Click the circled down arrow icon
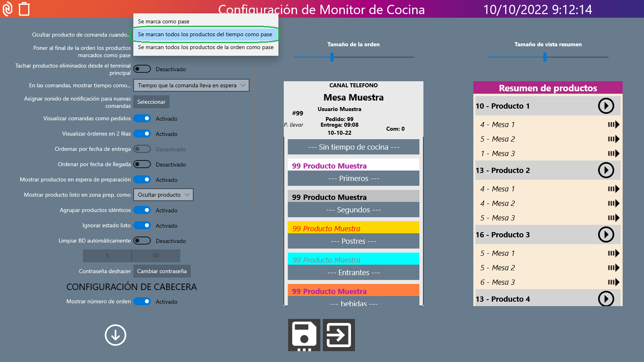 pos(116,335)
